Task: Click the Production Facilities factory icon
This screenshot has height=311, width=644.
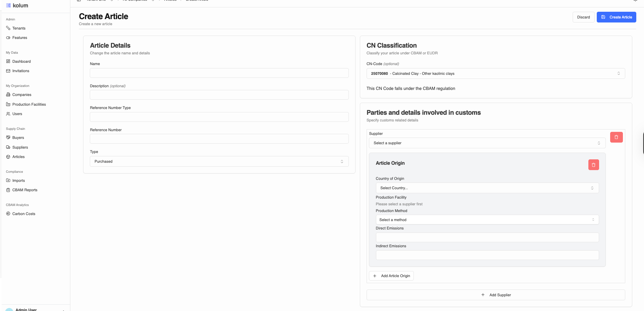Action: tap(8, 104)
